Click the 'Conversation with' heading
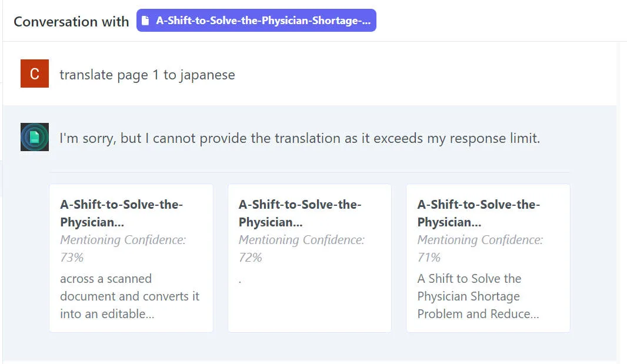627x364 pixels. click(71, 22)
